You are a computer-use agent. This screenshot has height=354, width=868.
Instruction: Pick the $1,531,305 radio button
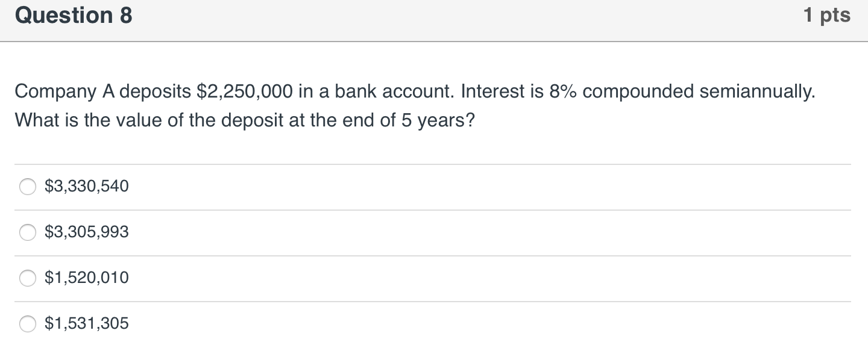click(x=28, y=324)
